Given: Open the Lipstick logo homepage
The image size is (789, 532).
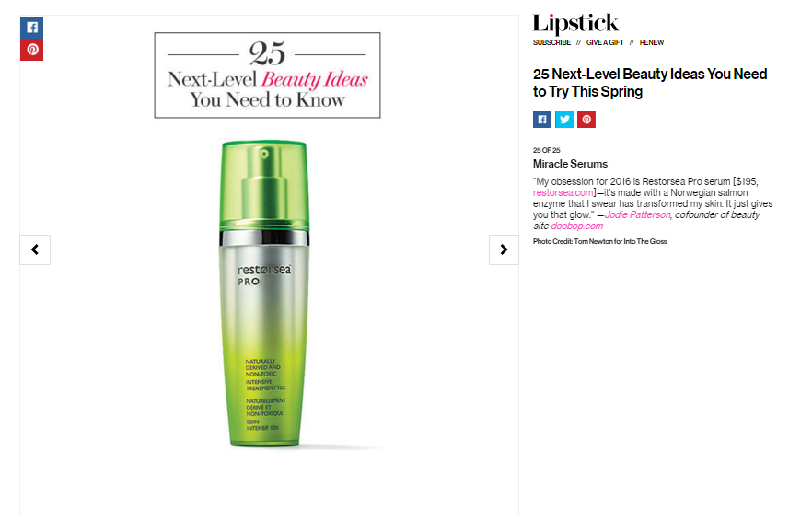Looking at the screenshot, I should pos(575,24).
